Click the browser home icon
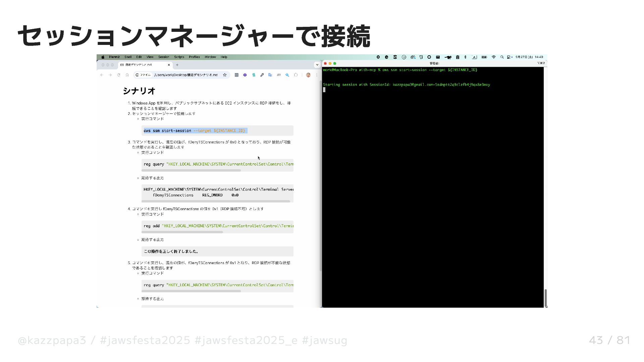Image resolution: width=644 pixels, height=362 pixels. tap(127, 75)
